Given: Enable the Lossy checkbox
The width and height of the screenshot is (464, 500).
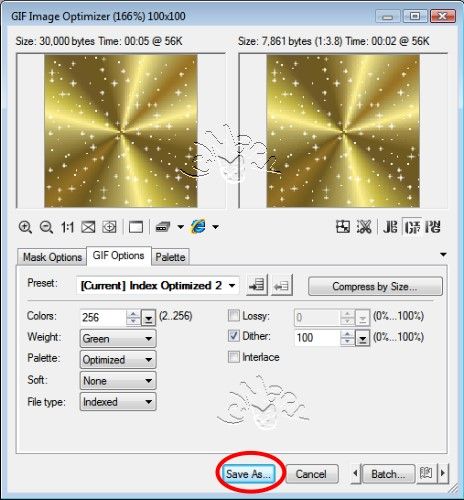Looking at the screenshot, I should pos(234,315).
